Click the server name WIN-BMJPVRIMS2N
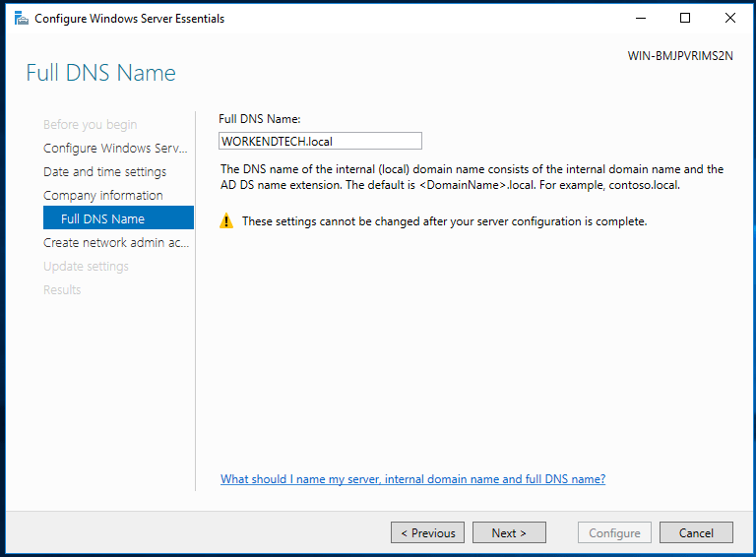This screenshot has width=756, height=557. coord(680,56)
